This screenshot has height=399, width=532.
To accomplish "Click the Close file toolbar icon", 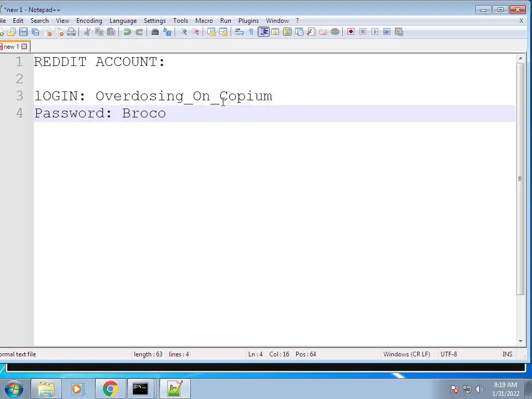I will pos(48,32).
